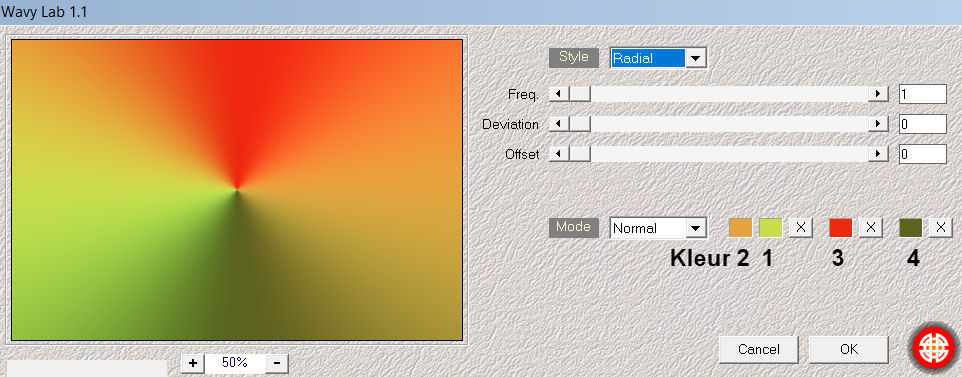Image resolution: width=962 pixels, height=377 pixels.
Task: Click the Offset slider left arrow
Action: 558,154
